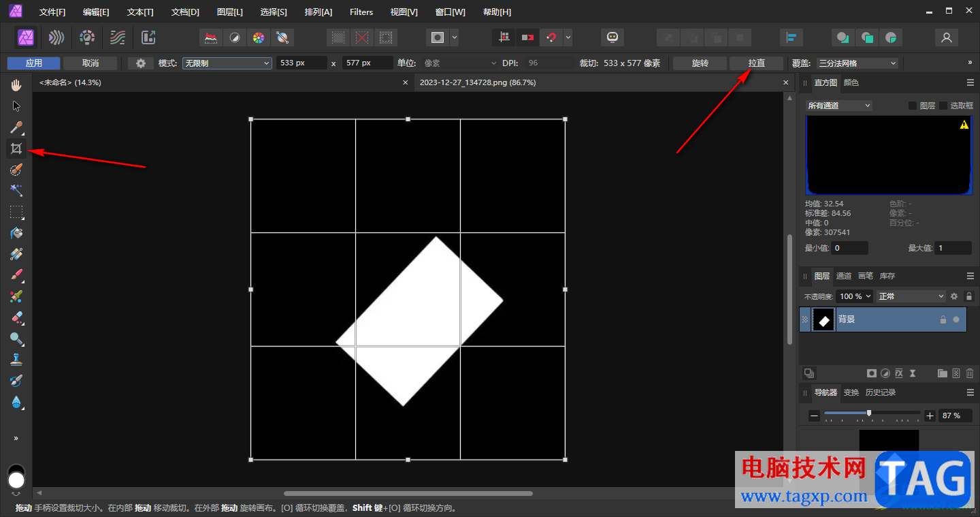Switch to the 颜色 panel tab
The image size is (980, 517).
(851, 82)
